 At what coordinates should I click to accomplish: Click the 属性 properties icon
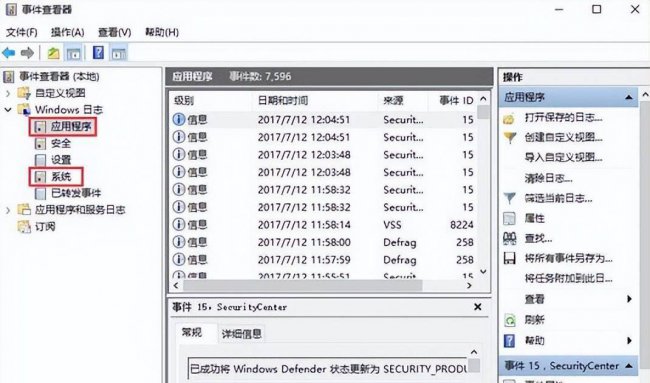509,218
